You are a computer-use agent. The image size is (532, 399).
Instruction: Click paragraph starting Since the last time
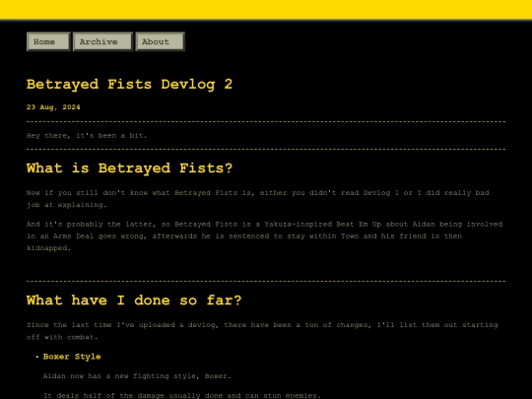262,331
